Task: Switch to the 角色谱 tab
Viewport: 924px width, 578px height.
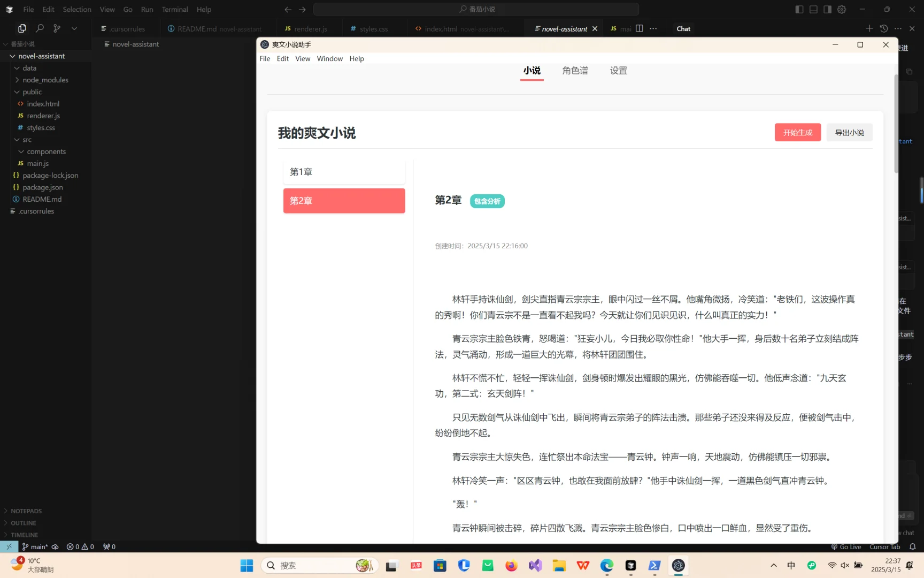Action: click(x=575, y=70)
